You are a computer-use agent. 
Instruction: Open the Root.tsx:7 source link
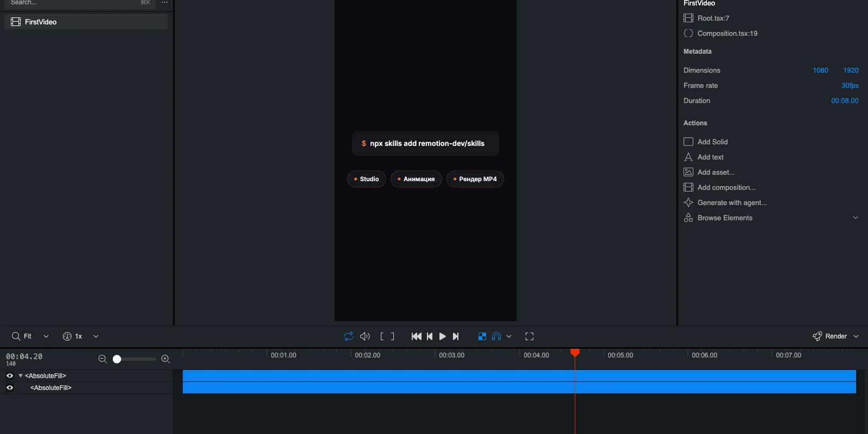[713, 18]
